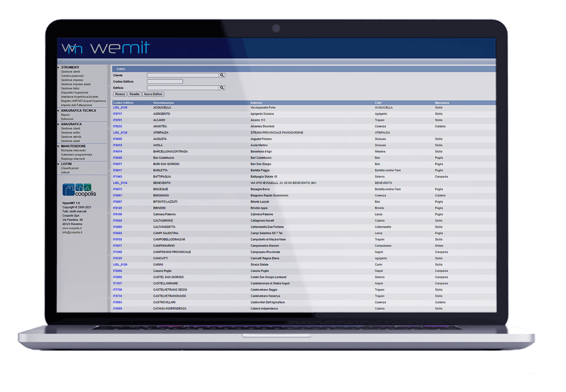Open Gestione edifici in the sidebar

coord(71,133)
